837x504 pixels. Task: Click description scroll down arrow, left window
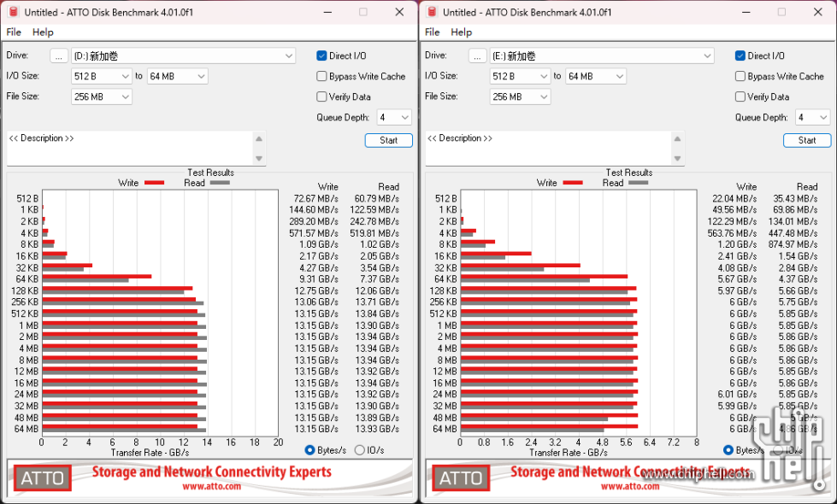click(x=259, y=158)
